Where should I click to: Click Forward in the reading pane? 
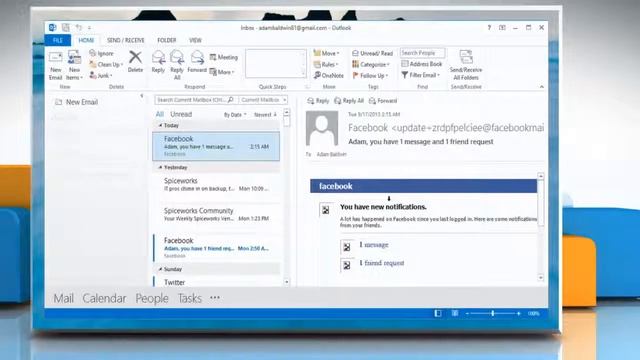point(383,101)
